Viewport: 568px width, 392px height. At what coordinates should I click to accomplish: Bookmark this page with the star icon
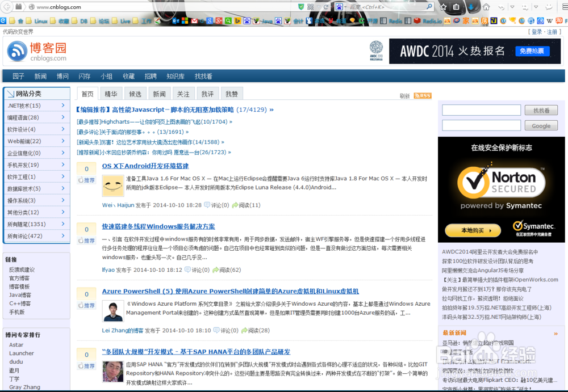point(443,6)
